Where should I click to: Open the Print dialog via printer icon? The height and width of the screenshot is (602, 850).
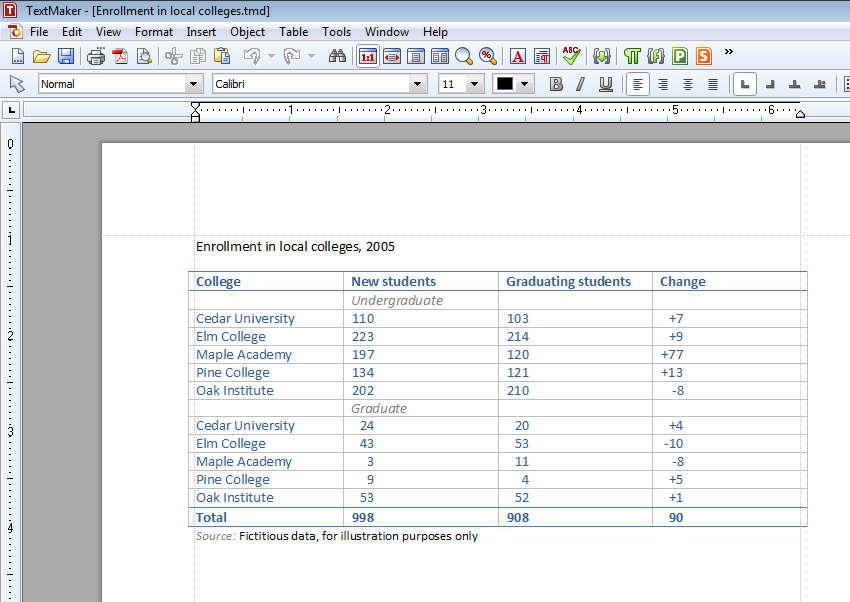click(96, 56)
